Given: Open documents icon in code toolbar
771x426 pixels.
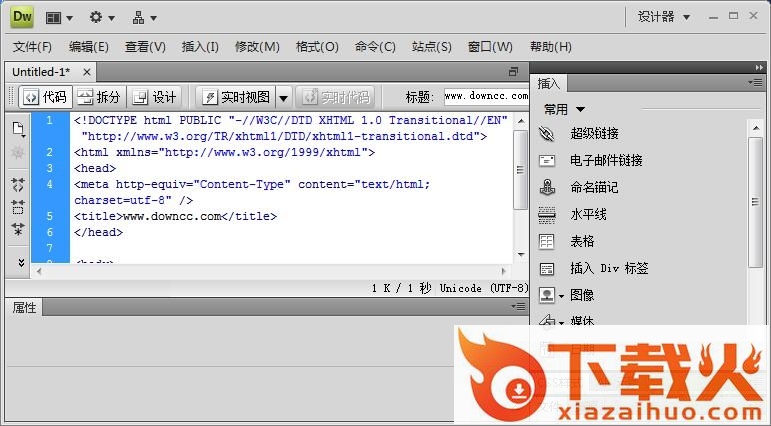Looking at the screenshot, I should pos(18,129).
